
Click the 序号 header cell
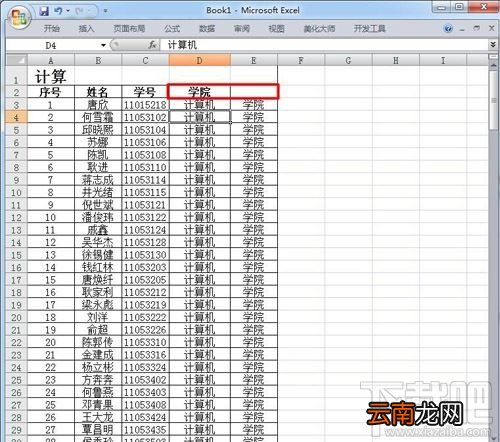coord(51,92)
